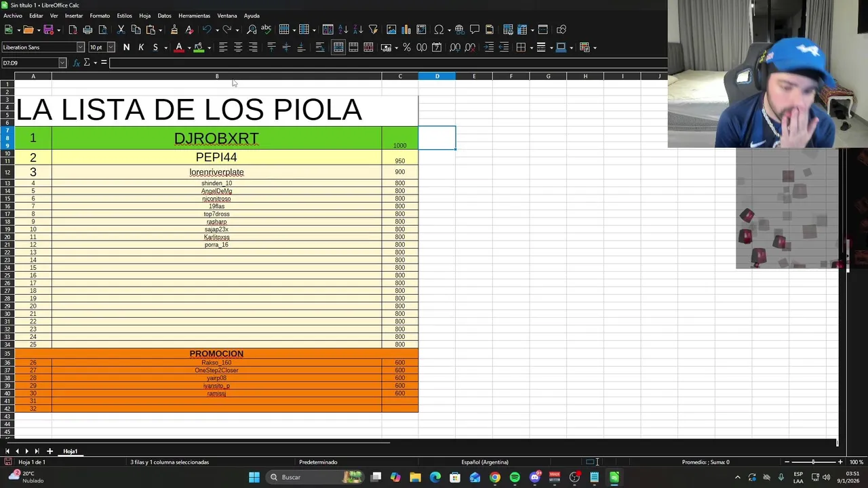Format cells as date

[x=437, y=47]
